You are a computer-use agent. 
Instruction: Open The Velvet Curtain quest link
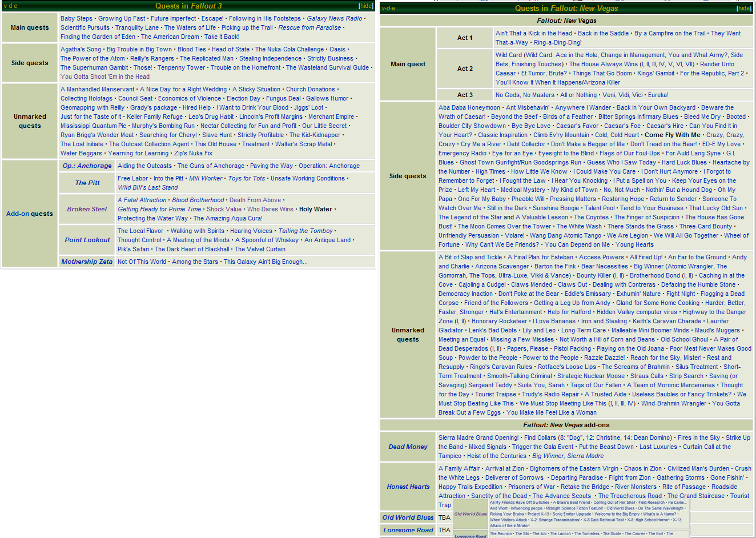coord(260,249)
